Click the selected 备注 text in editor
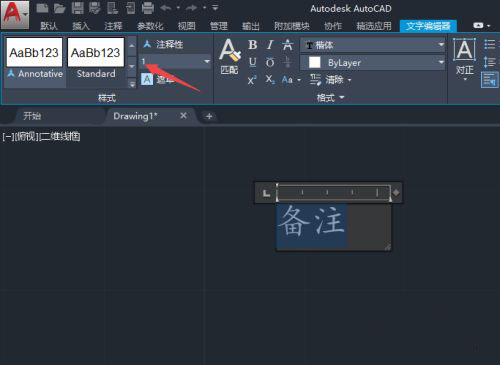The height and width of the screenshot is (365, 500). (x=312, y=221)
